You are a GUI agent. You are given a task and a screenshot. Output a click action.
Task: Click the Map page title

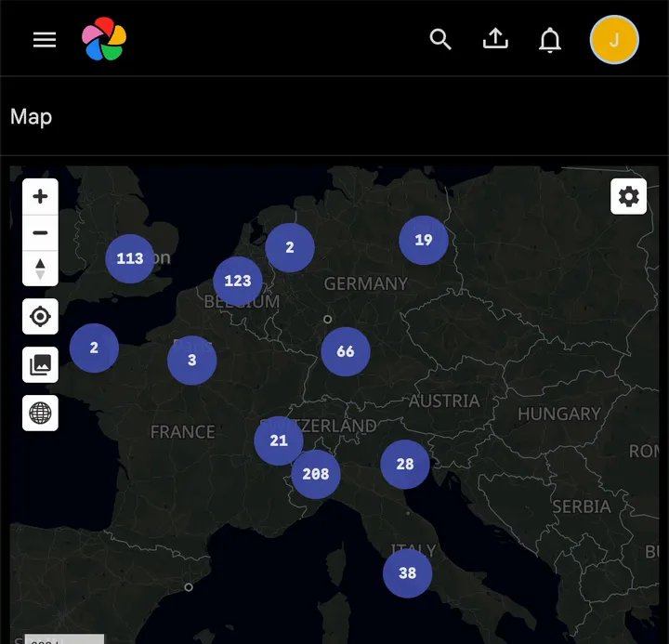pyautogui.click(x=32, y=116)
